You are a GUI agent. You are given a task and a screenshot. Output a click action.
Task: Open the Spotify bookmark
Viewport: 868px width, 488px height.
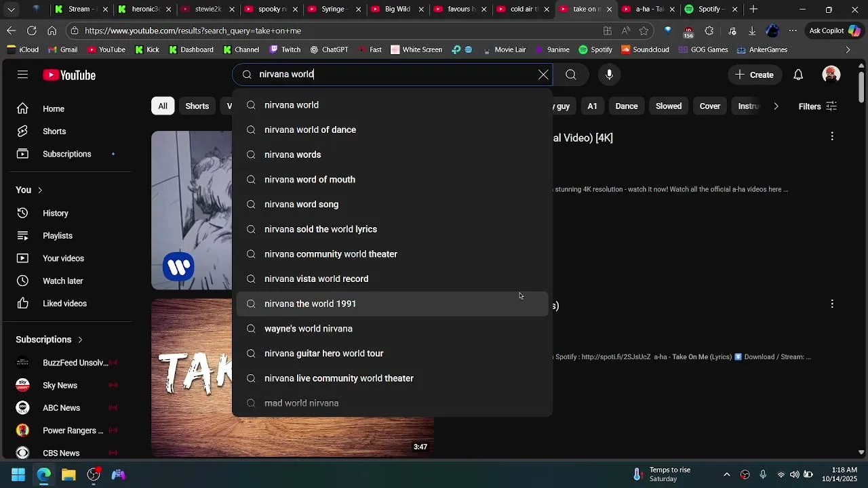[x=595, y=49]
